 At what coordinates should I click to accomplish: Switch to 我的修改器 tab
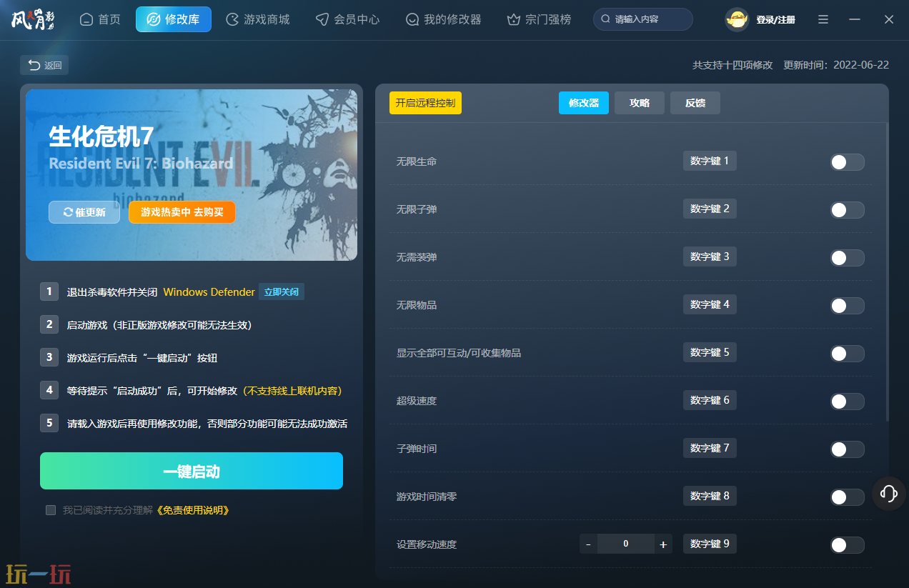tap(443, 19)
